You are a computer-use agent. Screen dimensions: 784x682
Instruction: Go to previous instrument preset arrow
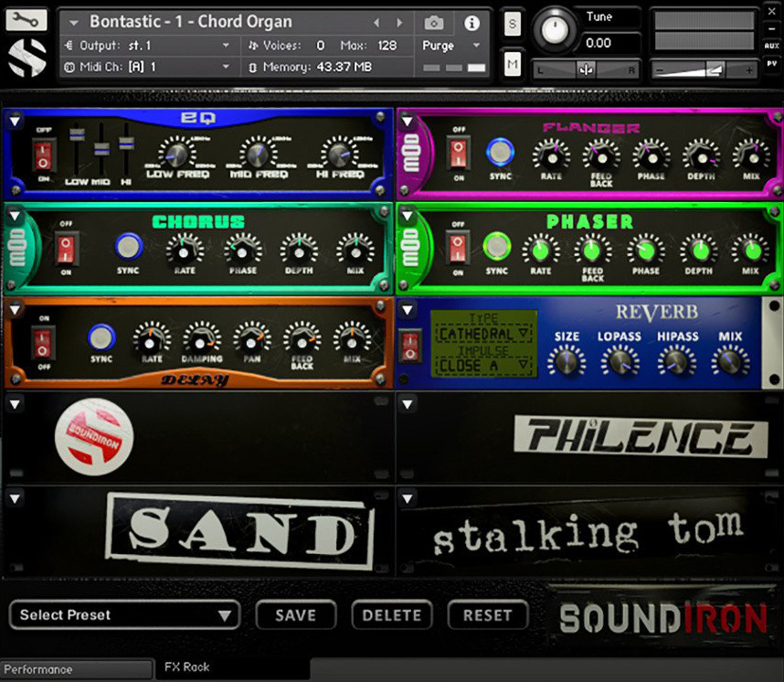click(376, 23)
